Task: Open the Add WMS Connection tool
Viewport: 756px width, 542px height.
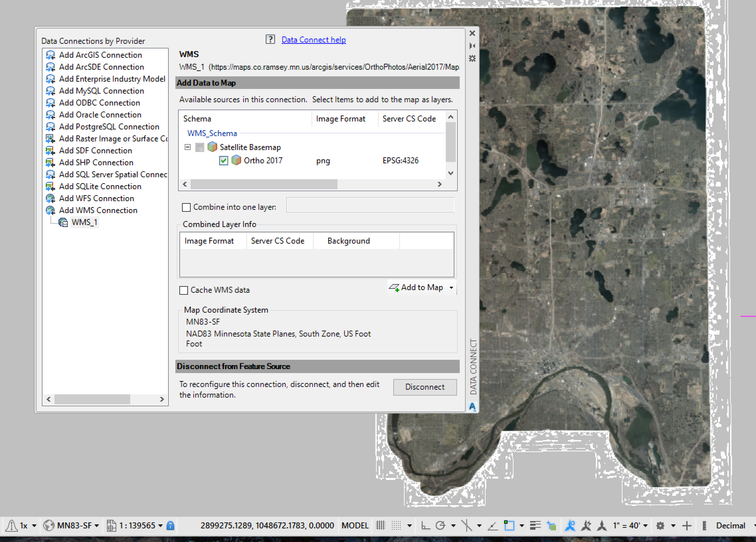Action: click(x=98, y=210)
